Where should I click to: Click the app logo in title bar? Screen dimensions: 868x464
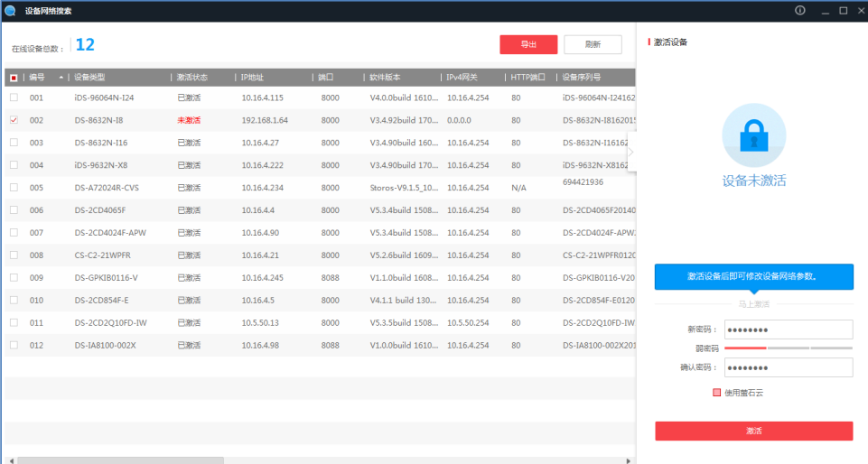tap(10, 11)
